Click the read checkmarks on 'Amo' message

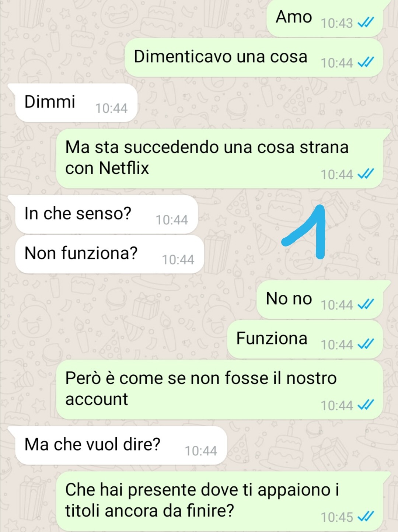pos(366,23)
